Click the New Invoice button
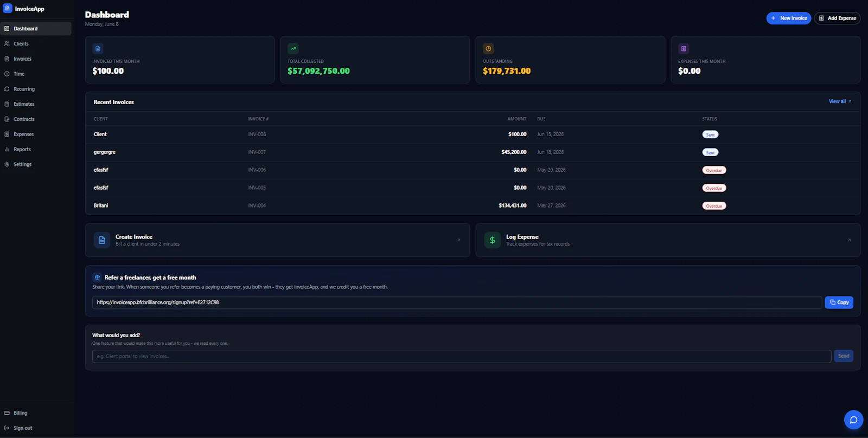This screenshot has width=868, height=438. pyautogui.click(x=788, y=18)
